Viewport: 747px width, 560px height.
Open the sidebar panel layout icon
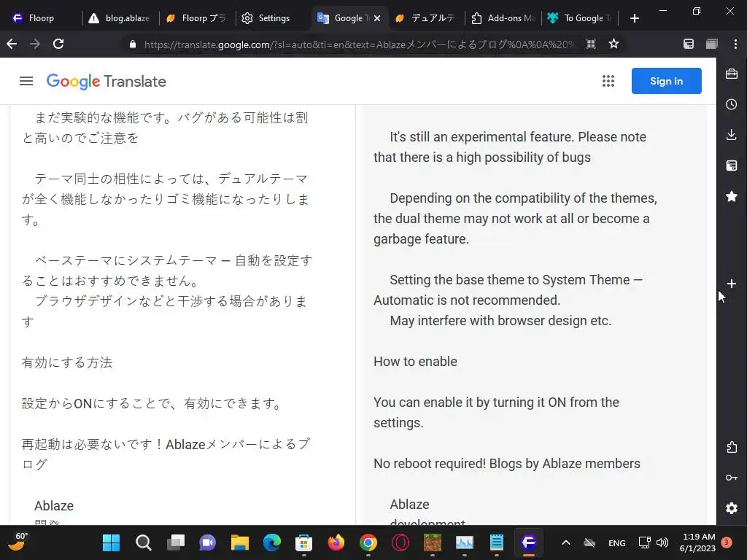click(x=731, y=166)
